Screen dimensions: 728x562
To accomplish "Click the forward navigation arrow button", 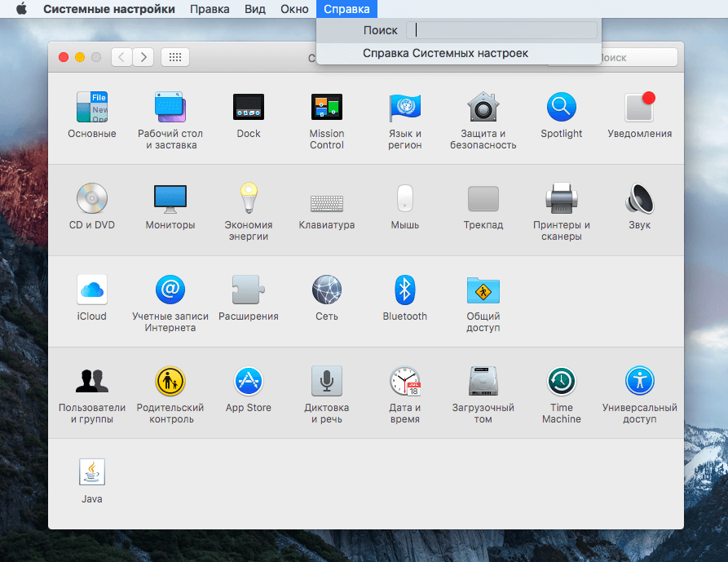I will click(143, 57).
